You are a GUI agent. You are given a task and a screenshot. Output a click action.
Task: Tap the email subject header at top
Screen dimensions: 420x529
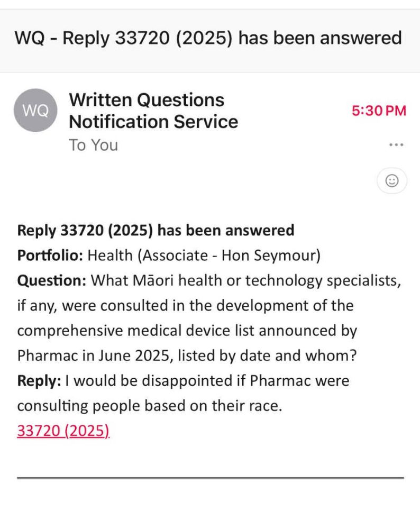point(208,38)
